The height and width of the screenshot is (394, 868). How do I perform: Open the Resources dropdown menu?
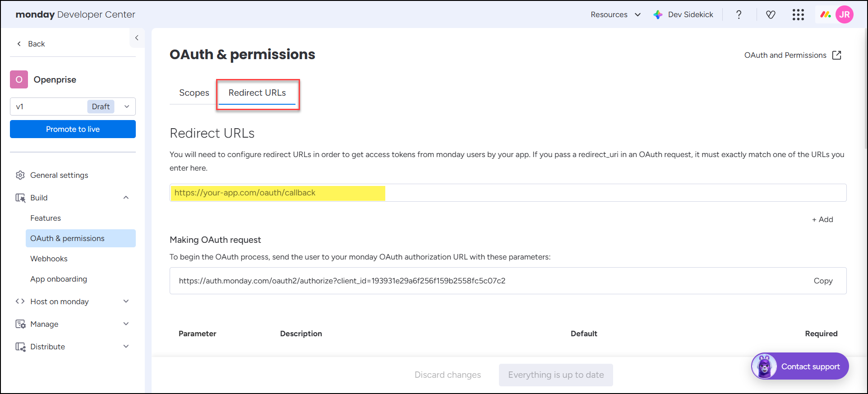pyautogui.click(x=615, y=14)
